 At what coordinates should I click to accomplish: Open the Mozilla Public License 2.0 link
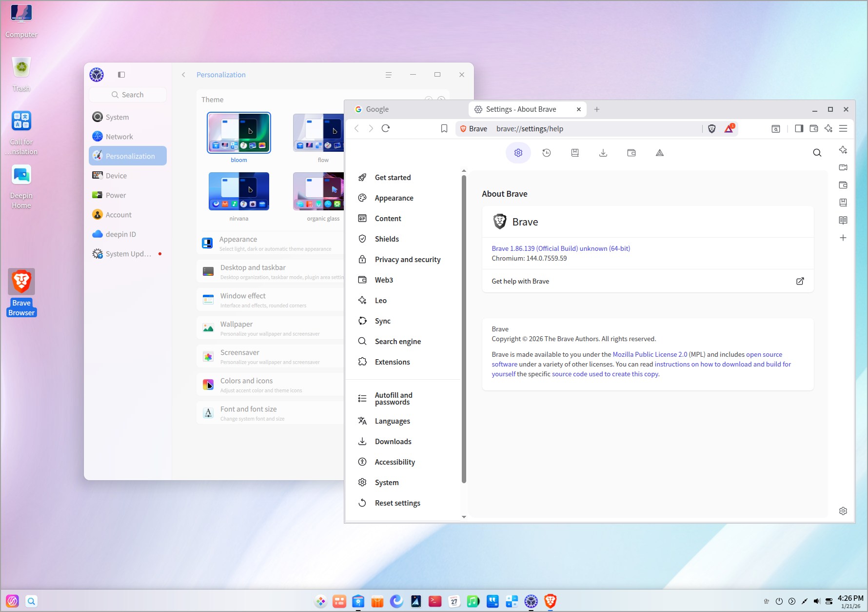[650, 354]
